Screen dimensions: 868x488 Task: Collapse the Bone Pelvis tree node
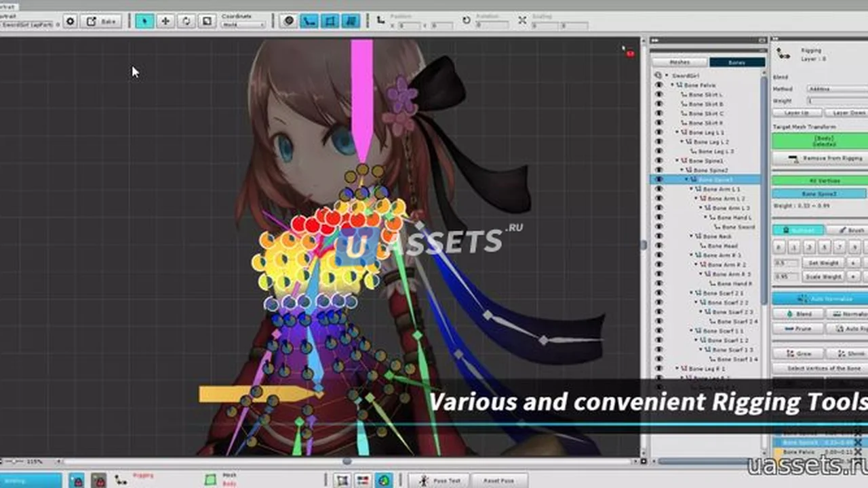[673, 85]
